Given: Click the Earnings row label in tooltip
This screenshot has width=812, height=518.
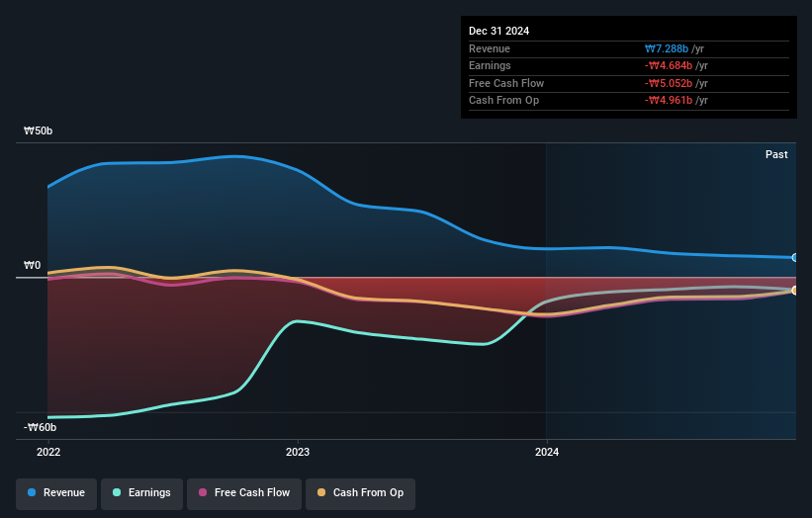Looking at the screenshot, I should tap(490, 65).
